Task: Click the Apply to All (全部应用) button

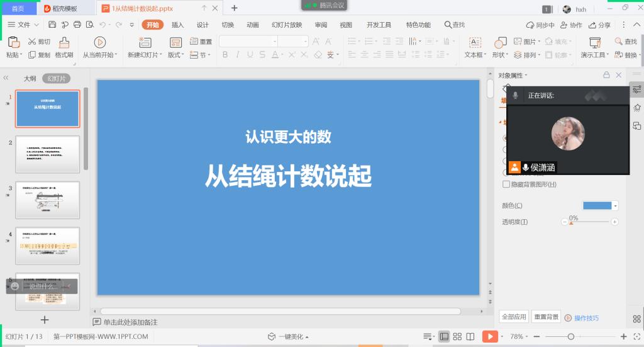Action: pos(513,317)
